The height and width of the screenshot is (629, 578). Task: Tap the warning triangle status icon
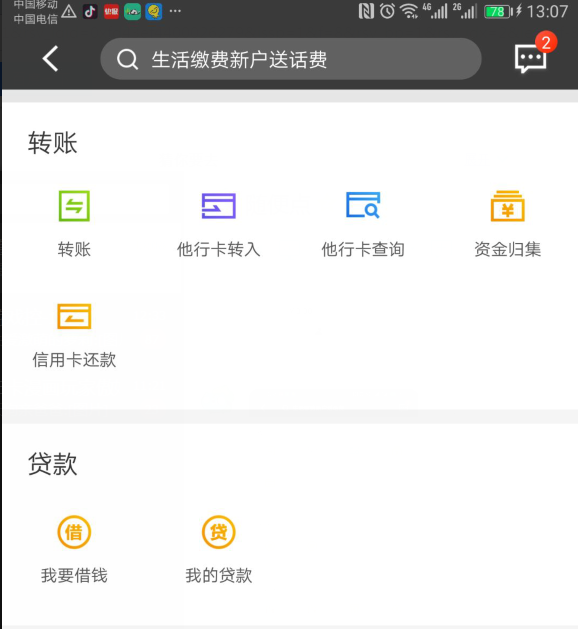[x=69, y=11]
